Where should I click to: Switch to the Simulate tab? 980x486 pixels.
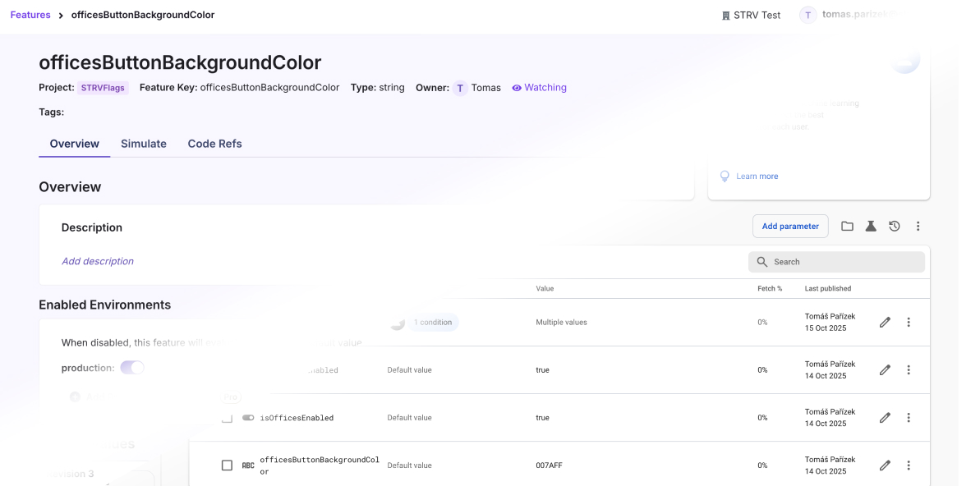click(144, 144)
